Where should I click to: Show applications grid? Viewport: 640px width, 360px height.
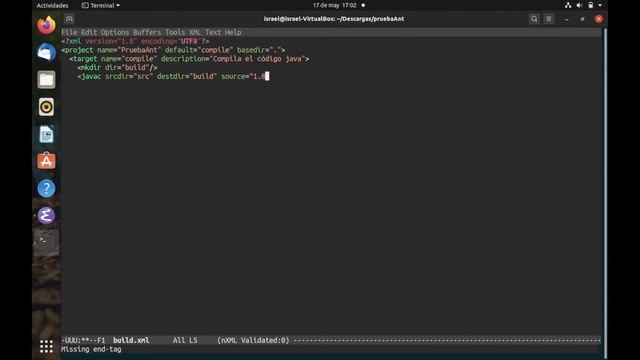46,346
